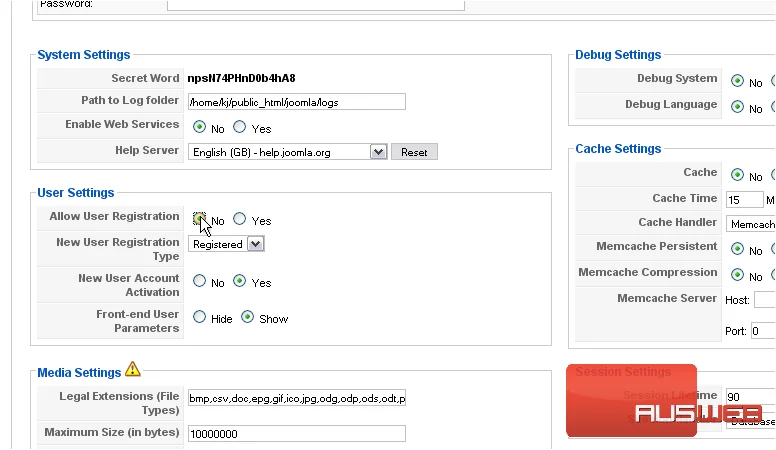Open New User Registration Type dropdown

(x=226, y=244)
